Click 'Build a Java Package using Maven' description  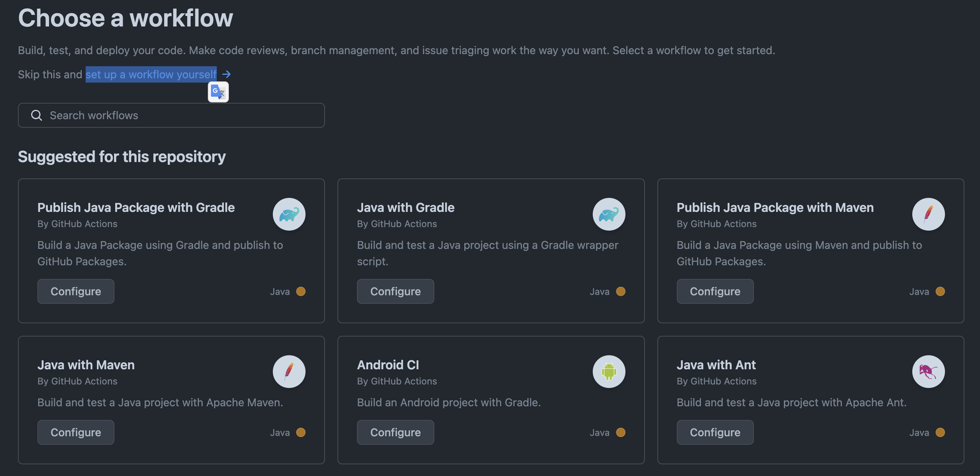[799, 253]
